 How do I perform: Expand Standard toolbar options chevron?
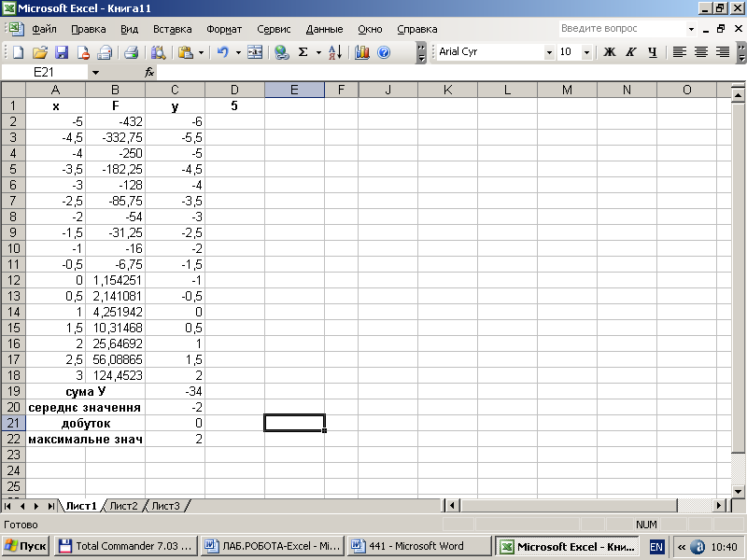[421, 52]
